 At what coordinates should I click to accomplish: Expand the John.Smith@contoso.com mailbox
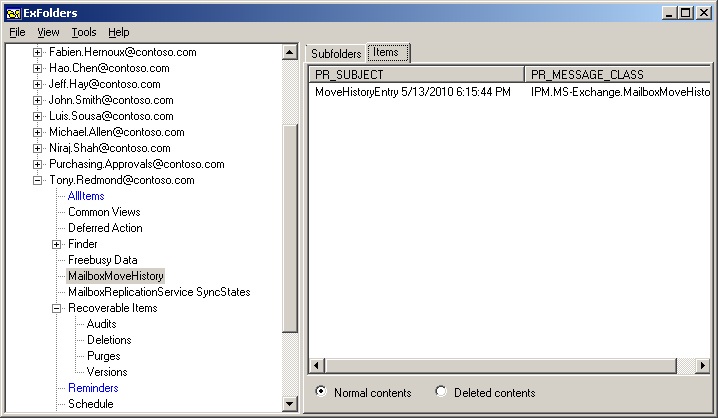(38, 100)
